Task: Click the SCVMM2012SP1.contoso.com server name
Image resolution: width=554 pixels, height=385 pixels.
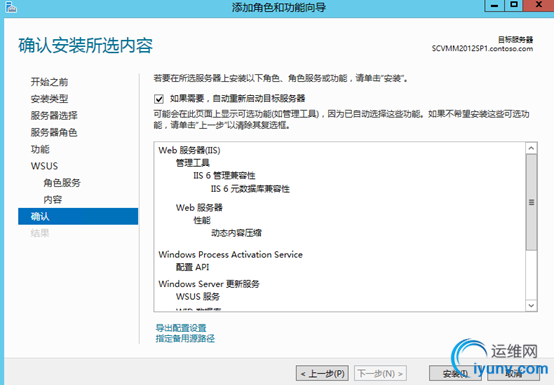Action: click(x=482, y=49)
